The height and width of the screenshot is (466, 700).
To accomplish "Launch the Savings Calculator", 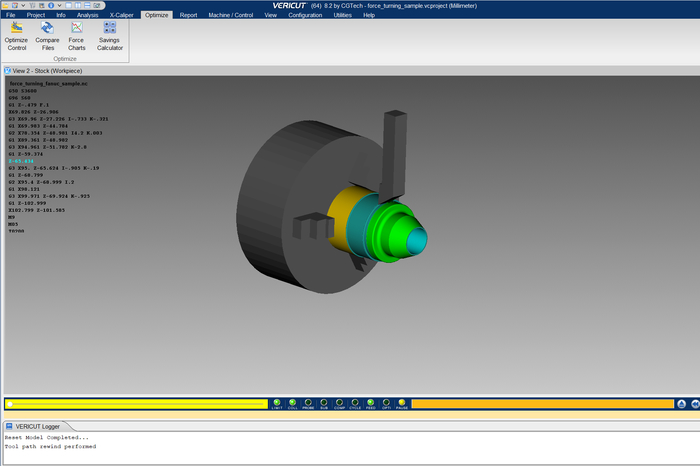I will tap(110, 37).
